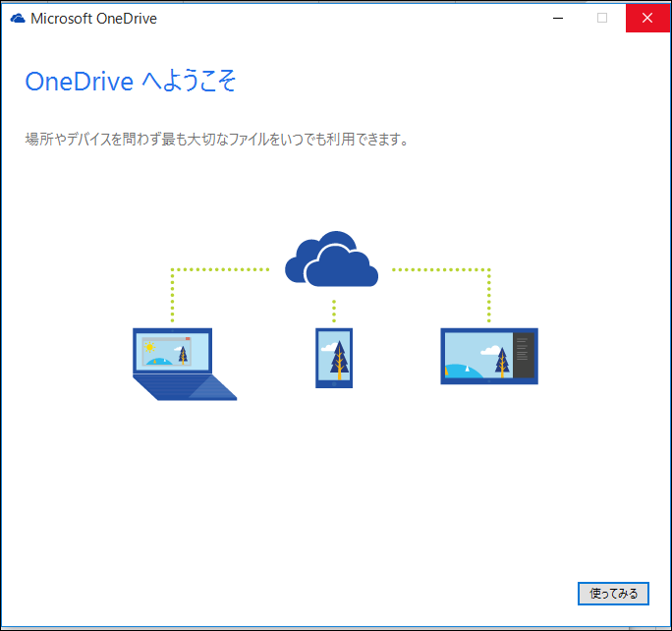Image resolution: width=672 pixels, height=631 pixels.
Task: Close the Microsoft OneDrive window
Action: (x=647, y=18)
